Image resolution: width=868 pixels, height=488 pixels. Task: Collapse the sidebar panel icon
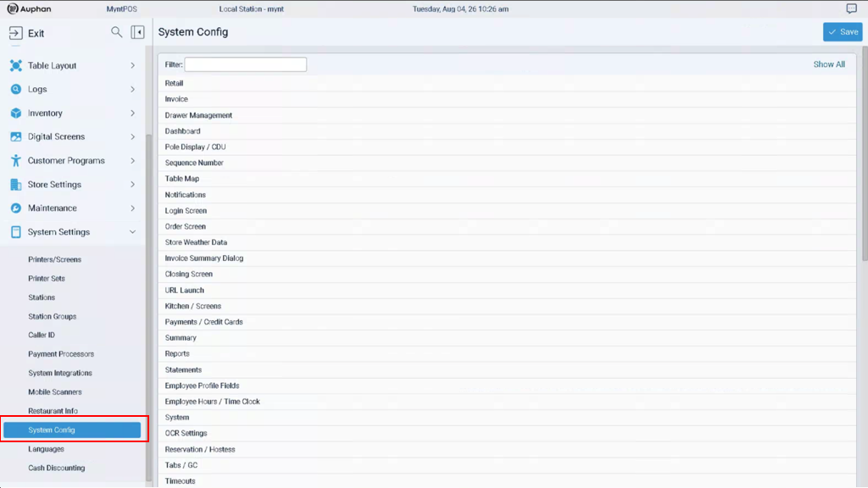[x=138, y=32]
